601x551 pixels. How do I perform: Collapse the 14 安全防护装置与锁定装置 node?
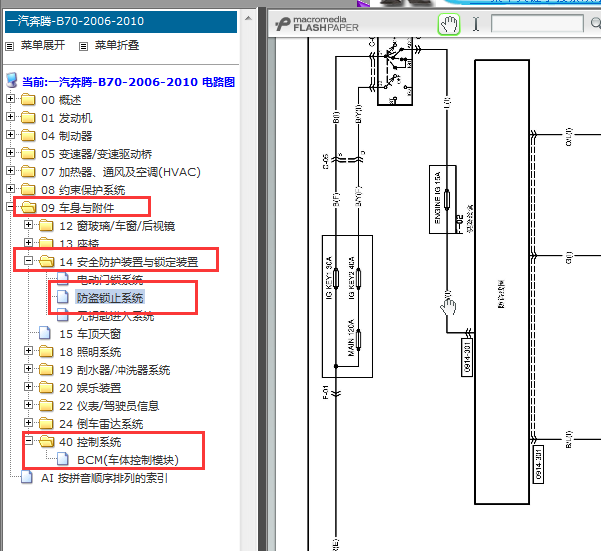point(28,261)
